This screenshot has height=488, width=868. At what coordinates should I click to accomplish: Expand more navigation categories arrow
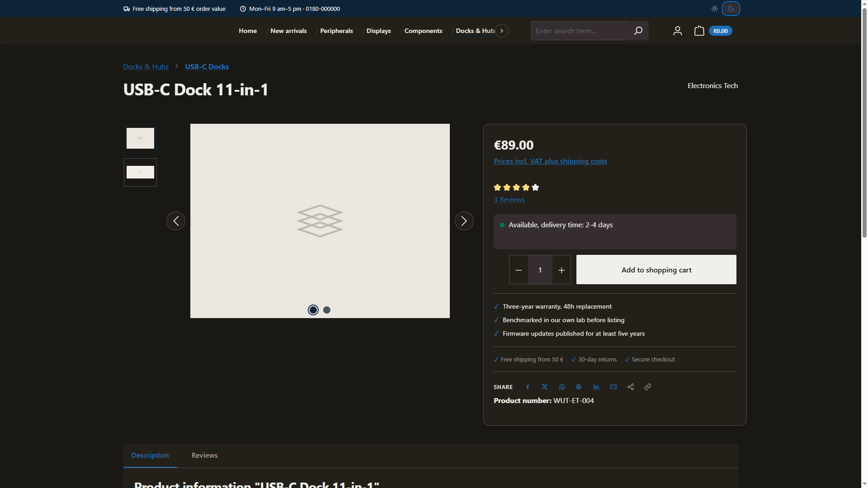(x=502, y=31)
